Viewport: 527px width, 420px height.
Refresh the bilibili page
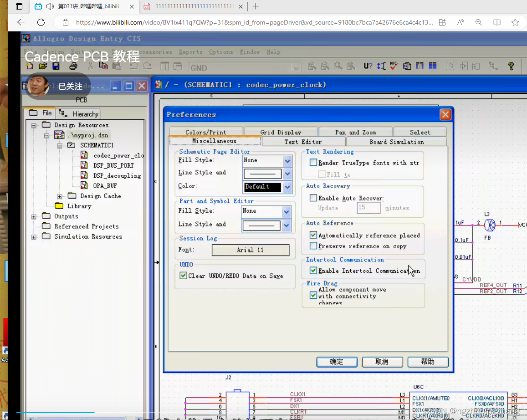(x=41, y=22)
